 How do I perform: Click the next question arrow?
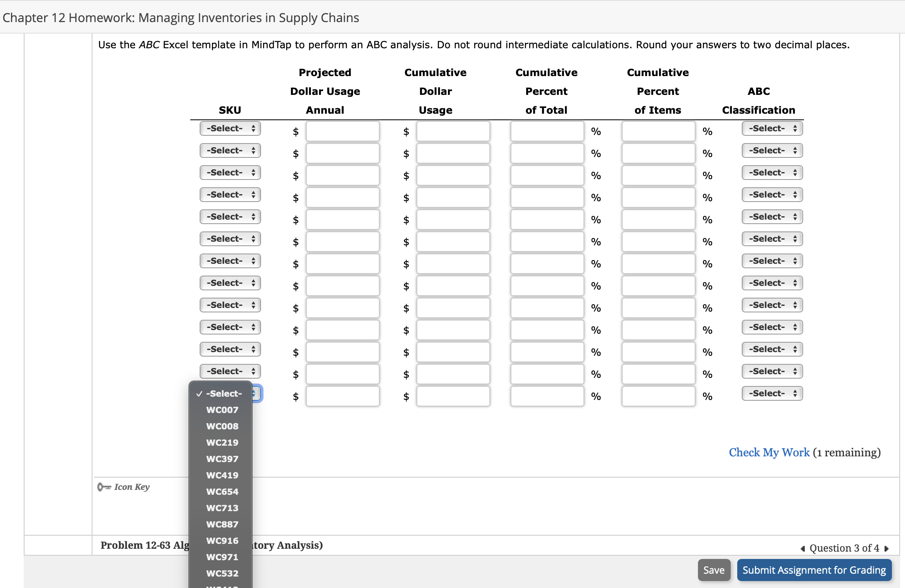click(886, 548)
